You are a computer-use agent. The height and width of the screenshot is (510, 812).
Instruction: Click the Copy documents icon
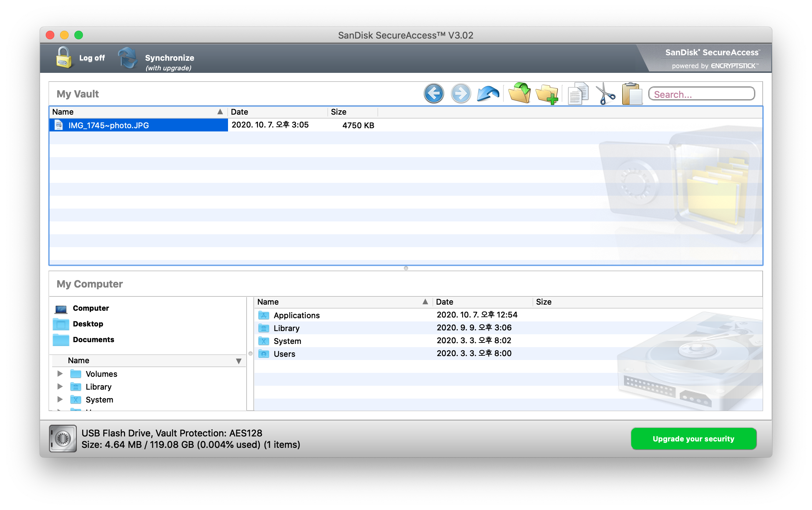coord(578,94)
